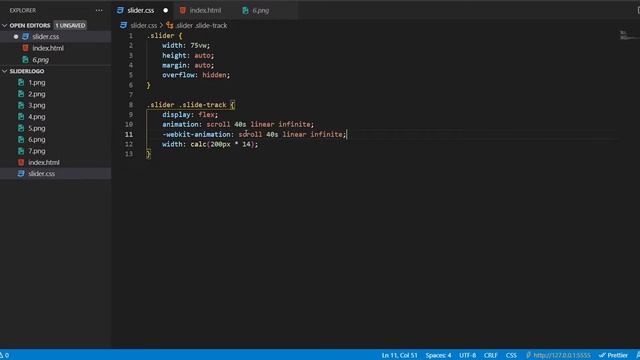This screenshot has width=640, height=360.
Task: Click the 1 UNSAVED badge
Action: pyautogui.click(x=70, y=25)
